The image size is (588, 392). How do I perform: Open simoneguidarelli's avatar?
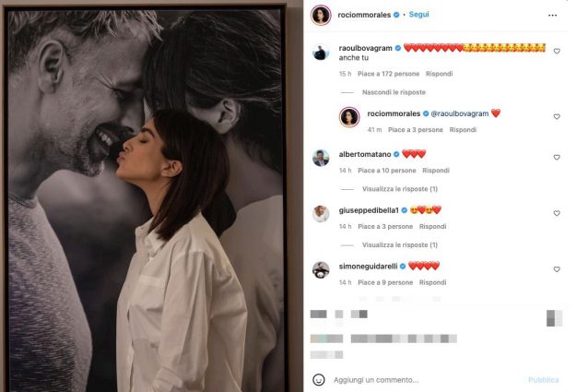(x=321, y=270)
